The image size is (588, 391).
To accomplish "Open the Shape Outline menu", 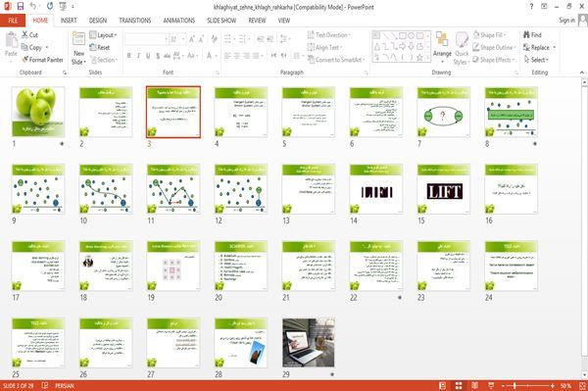I will coord(494,47).
